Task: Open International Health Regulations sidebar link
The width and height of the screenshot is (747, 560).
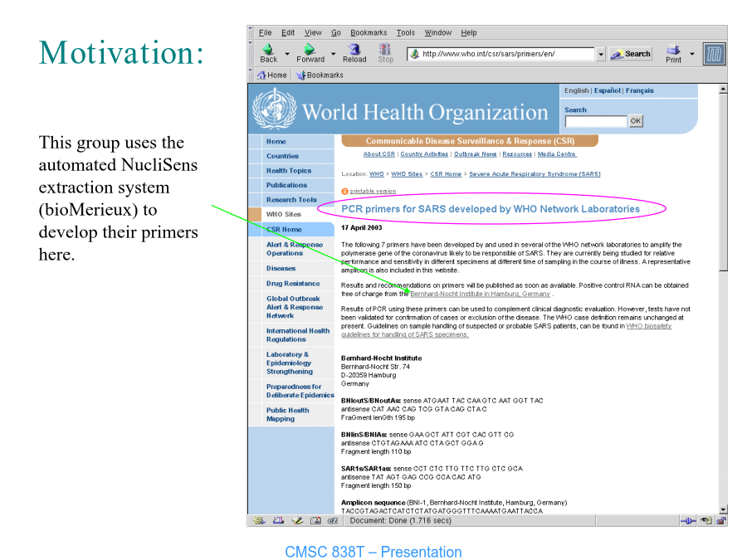Action: click(x=298, y=335)
